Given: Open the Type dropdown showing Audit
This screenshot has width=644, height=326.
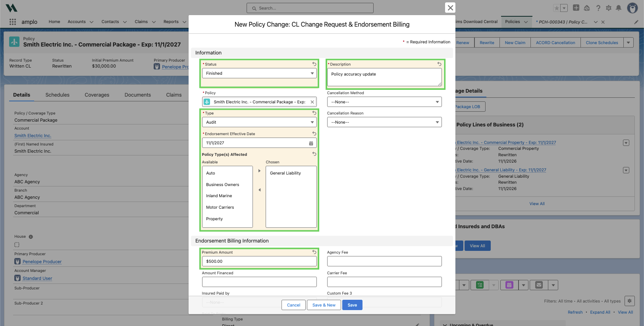Looking at the screenshot, I should tap(259, 122).
